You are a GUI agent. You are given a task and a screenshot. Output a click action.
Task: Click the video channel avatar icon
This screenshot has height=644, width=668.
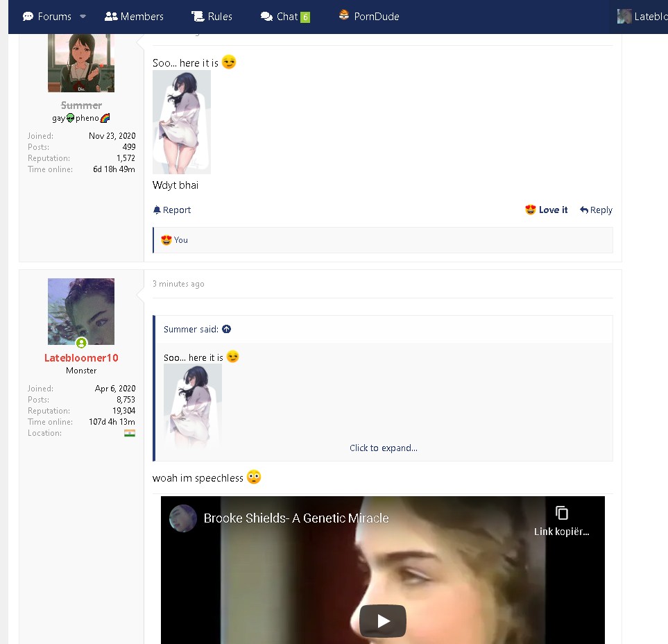[x=182, y=518]
